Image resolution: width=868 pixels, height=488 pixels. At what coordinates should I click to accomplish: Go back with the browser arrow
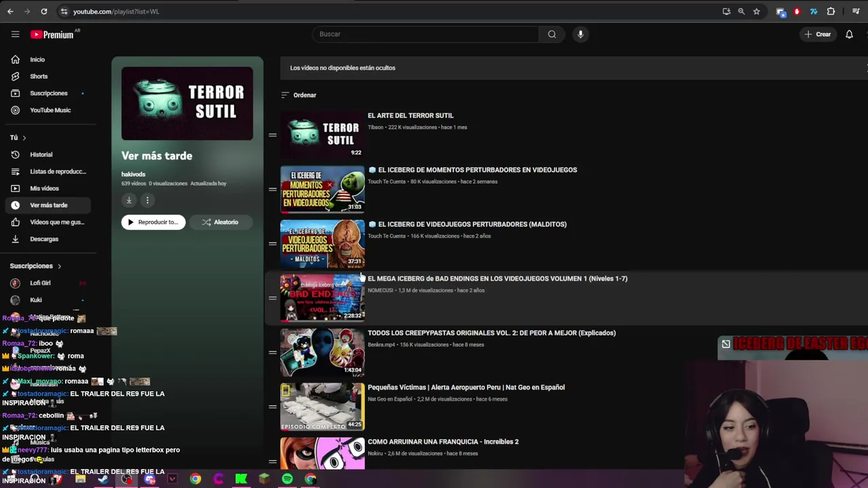[x=10, y=12]
